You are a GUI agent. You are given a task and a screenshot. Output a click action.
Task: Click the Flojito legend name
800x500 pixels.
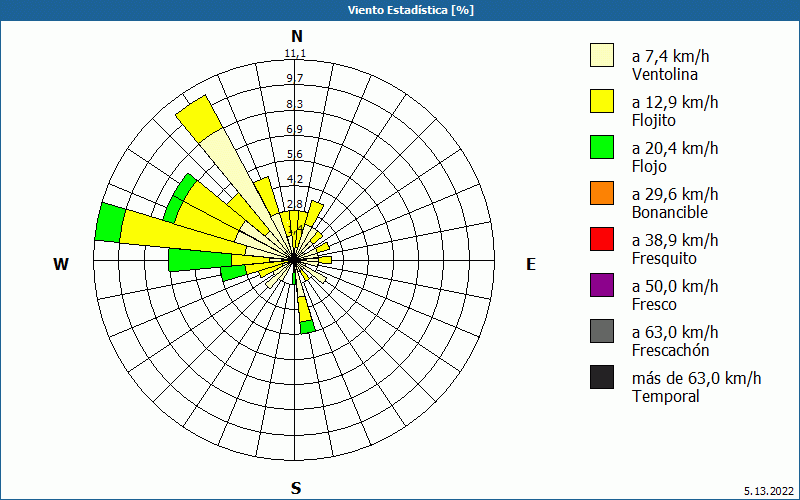tap(654, 120)
